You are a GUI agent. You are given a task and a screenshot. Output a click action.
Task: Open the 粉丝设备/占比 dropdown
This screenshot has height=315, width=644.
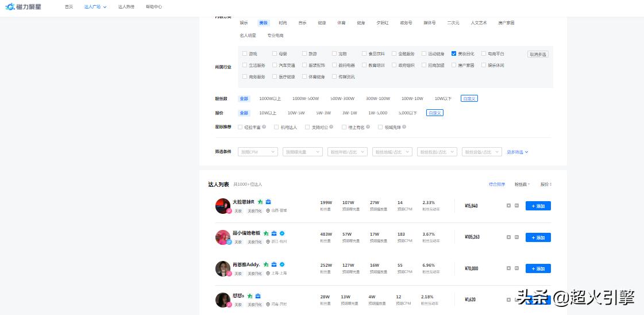click(x=482, y=152)
